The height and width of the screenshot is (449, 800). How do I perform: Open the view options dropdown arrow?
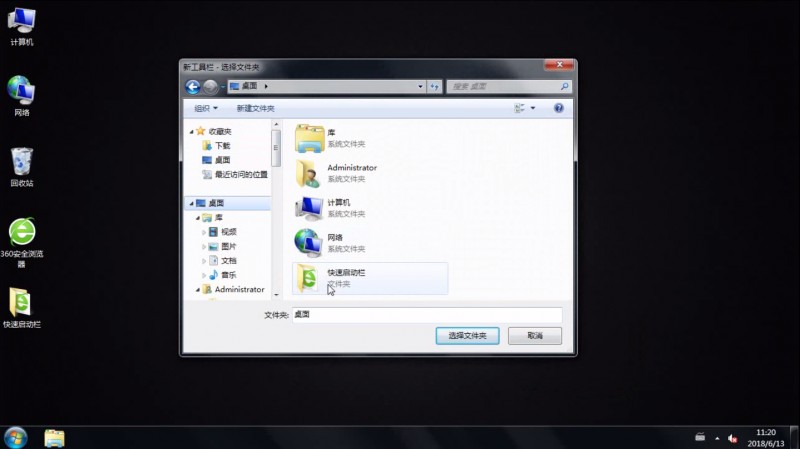pyautogui.click(x=533, y=108)
